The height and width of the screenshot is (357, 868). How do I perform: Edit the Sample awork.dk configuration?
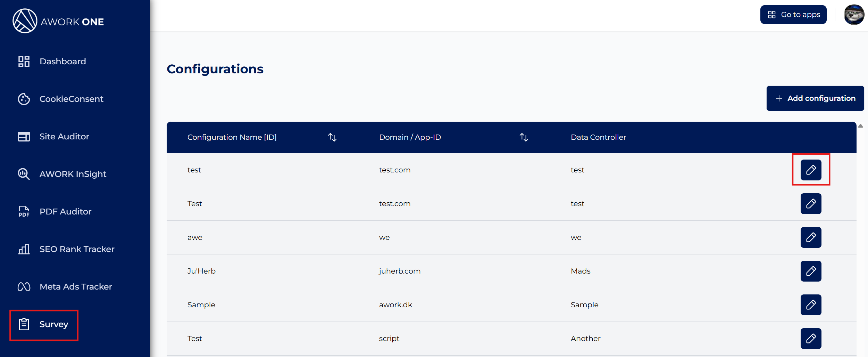point(811,305)
